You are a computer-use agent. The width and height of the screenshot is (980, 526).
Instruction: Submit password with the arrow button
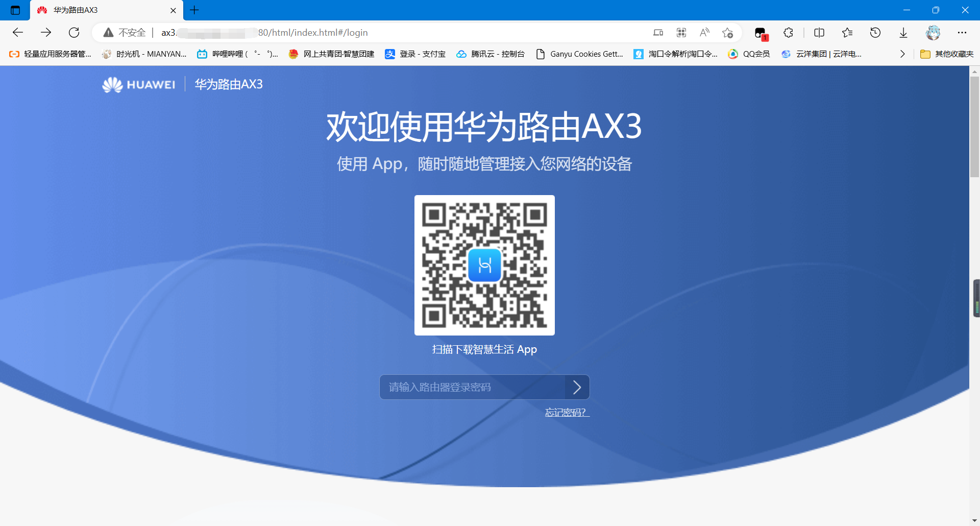point(577,387)
